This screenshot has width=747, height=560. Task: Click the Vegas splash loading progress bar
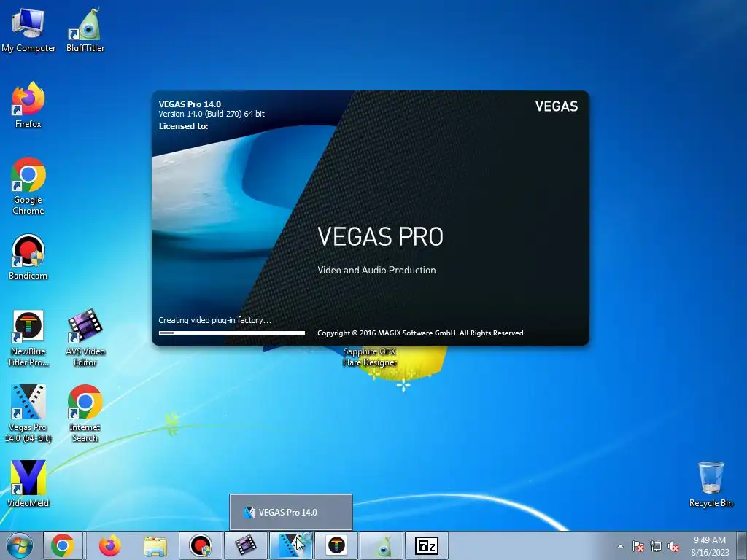pyautogui.click(x=231, y=332)
